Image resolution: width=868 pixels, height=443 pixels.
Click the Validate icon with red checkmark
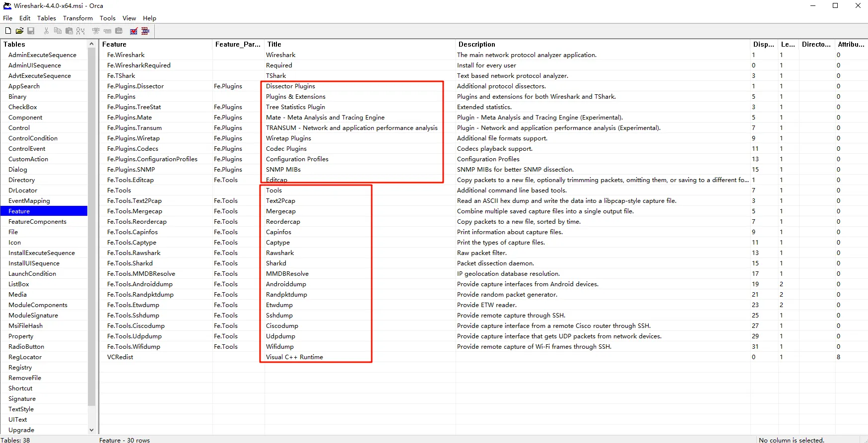134,31
